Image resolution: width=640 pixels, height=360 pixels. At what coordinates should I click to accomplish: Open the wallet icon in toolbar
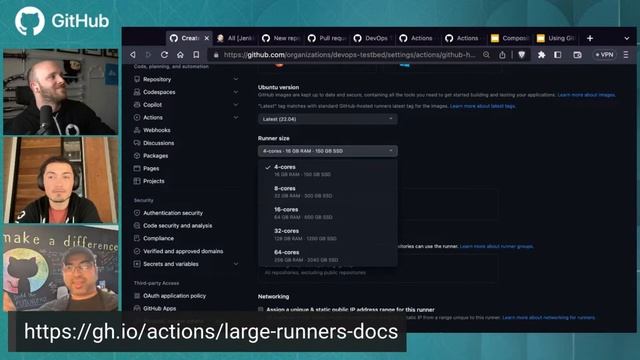577,55
